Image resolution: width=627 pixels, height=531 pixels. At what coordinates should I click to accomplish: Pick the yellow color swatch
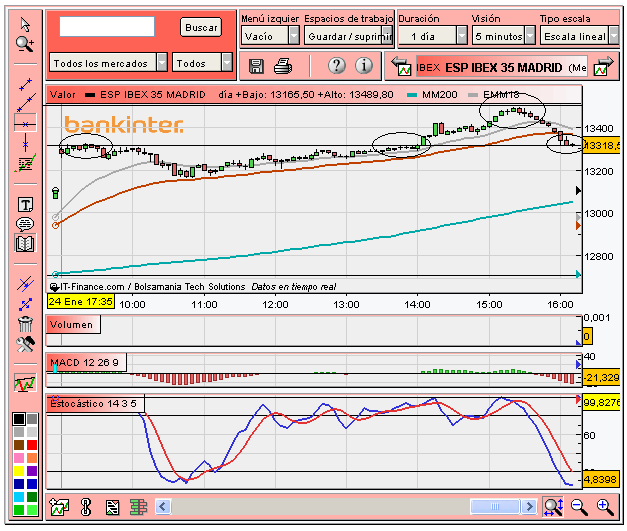19,471
